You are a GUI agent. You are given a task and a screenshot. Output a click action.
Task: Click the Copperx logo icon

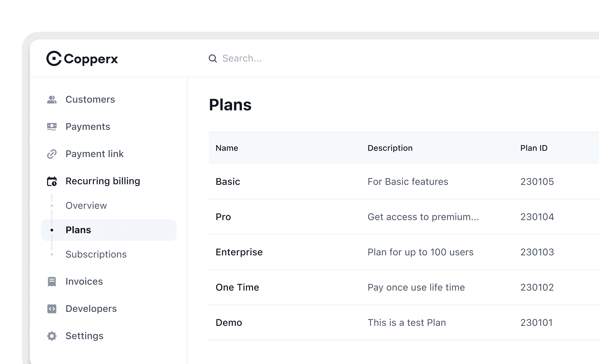point(54,58)
